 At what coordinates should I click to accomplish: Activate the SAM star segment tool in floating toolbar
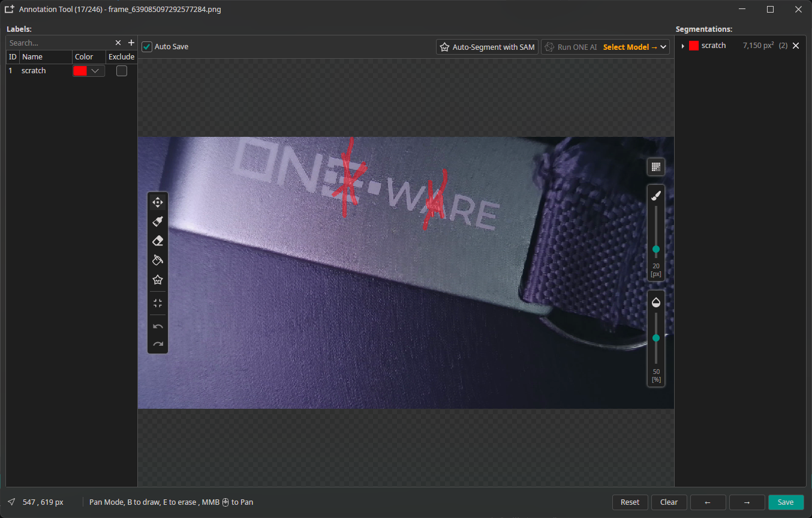point(158,280)
